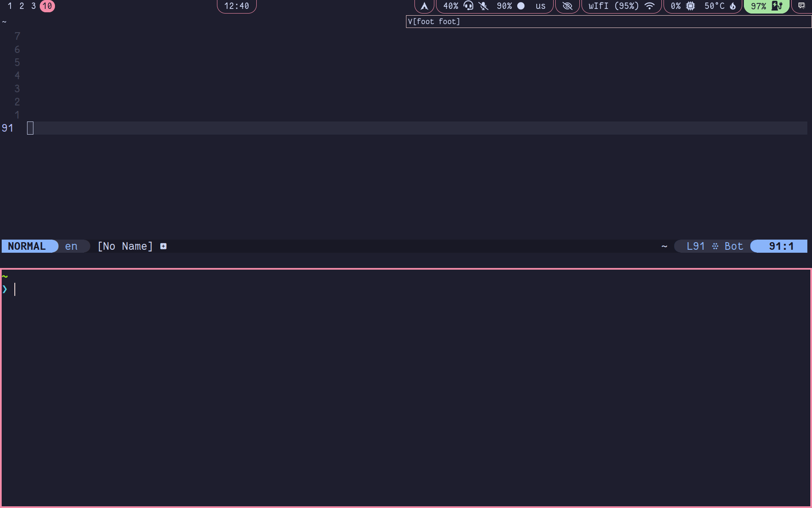The width and height of the screenshot is (812, 508).
Task: Switch to workspace 1
Action: [x=10, y=6]
